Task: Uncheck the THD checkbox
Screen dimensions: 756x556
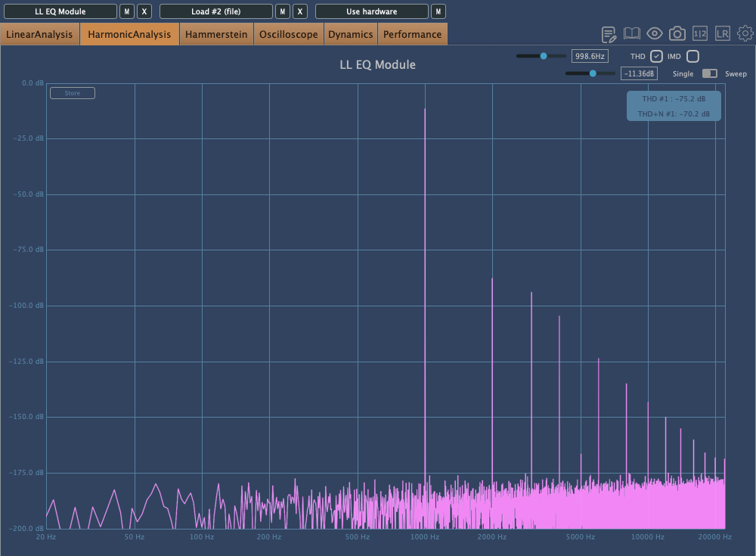Action: click(657, 57)
